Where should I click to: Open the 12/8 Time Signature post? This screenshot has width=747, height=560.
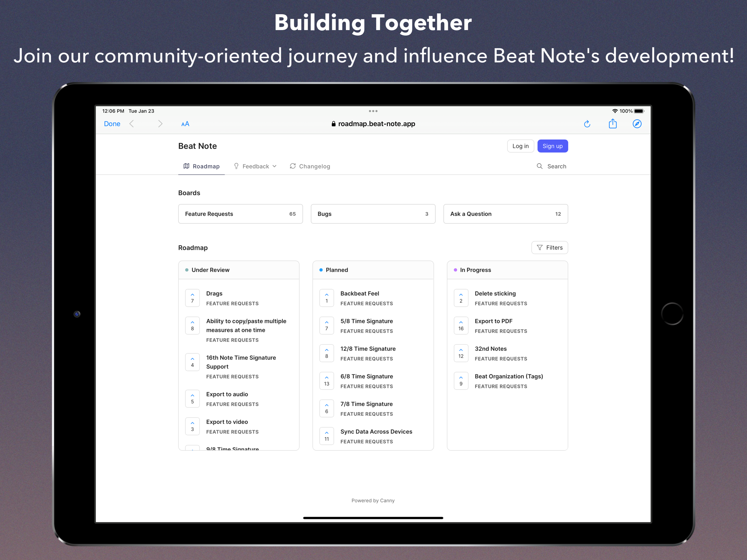pyautogui.click(x=368, y=349)
